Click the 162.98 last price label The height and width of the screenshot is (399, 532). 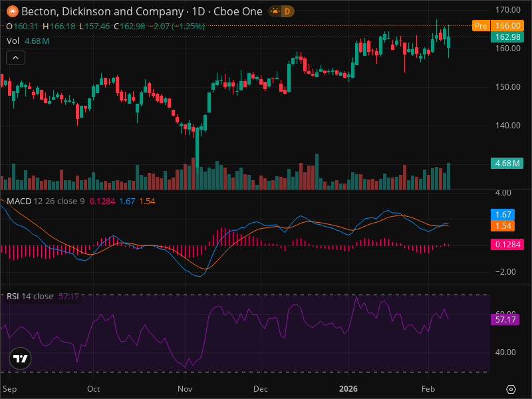[x=507, y=37]
